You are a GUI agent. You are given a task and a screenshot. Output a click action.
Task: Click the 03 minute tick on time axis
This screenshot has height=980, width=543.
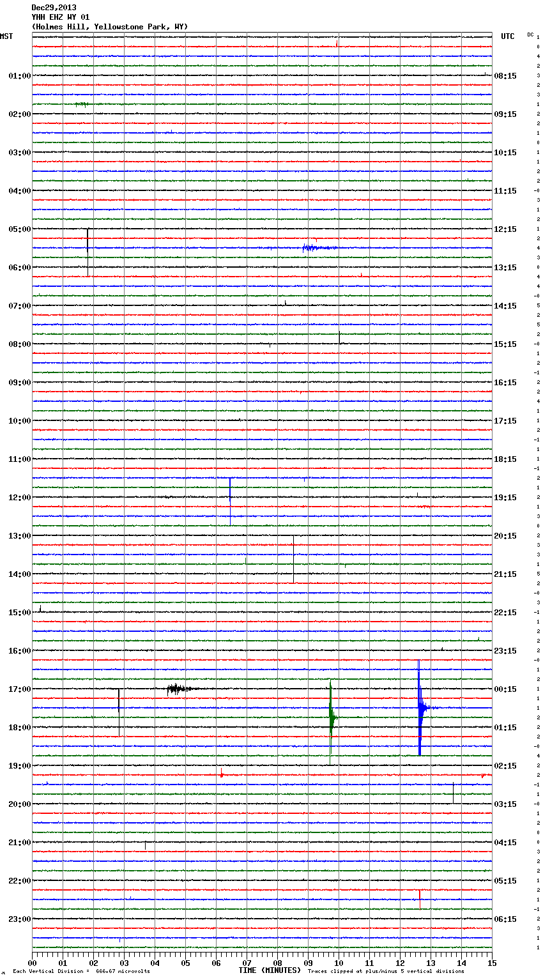click(124, 963)
